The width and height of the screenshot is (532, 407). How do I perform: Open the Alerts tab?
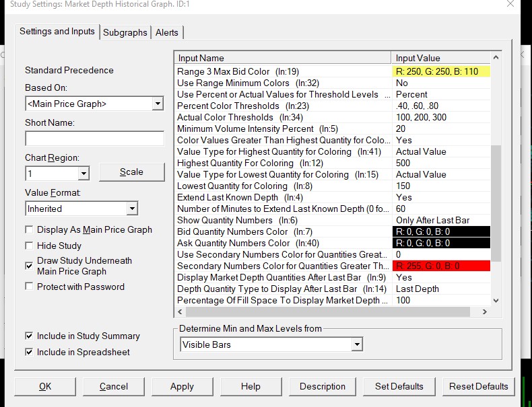click(x=166, y=32)
